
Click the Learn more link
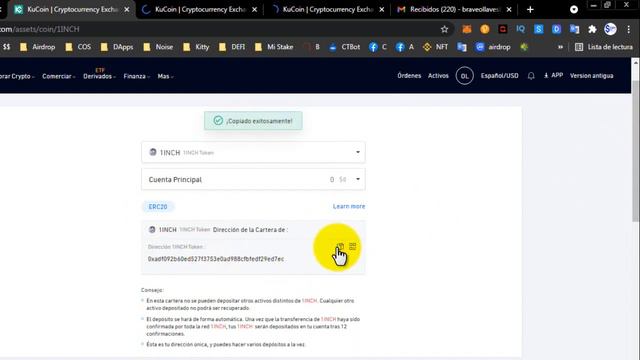tap(349, 206)
